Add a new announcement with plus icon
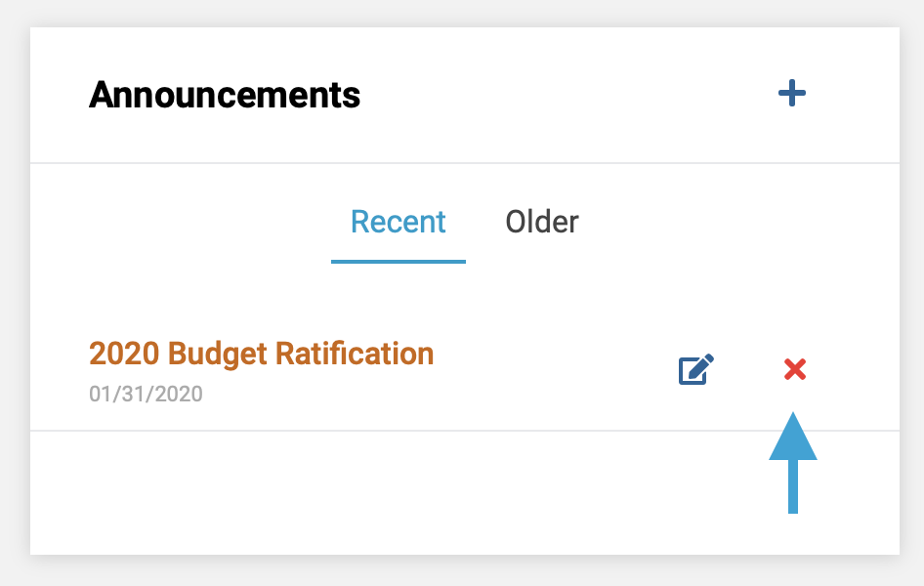This screenshot has height=586, width=924. [x=792, y=93]
